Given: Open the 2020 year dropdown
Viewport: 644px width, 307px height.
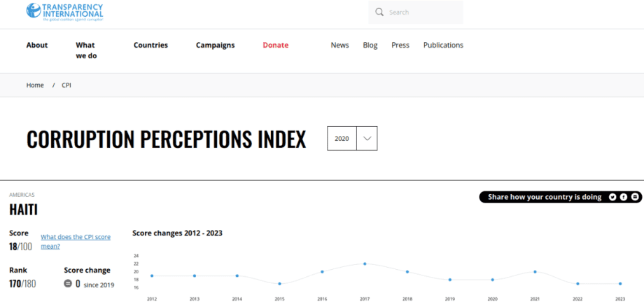Looking at the screenshot, I should coord(352,139).
